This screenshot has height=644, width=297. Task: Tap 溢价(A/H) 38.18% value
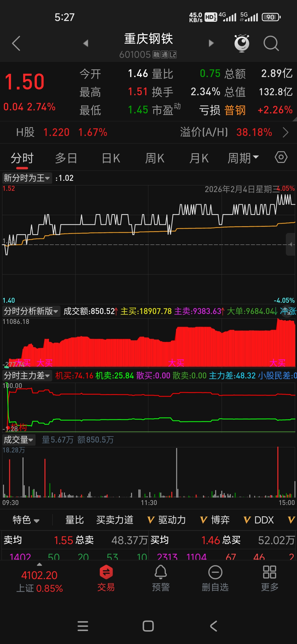(x=254, y=132)
